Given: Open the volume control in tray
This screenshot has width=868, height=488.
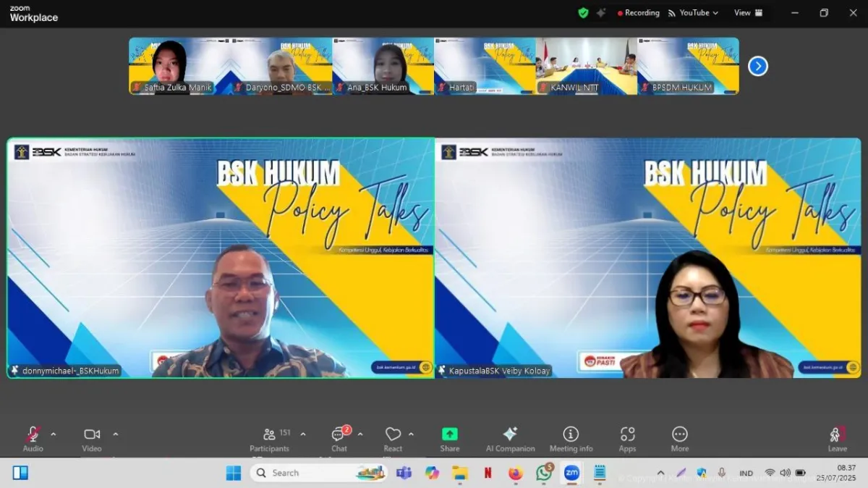Looking at the screenshot, I should [785, 473].
